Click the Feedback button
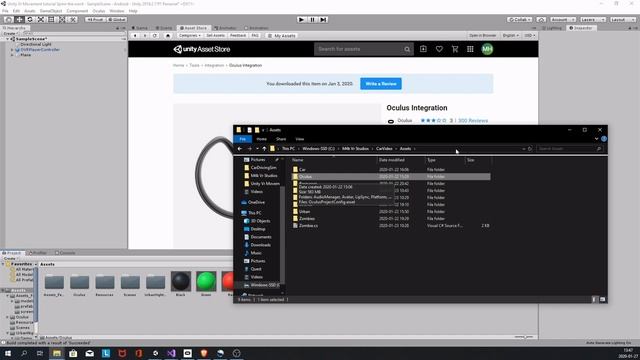This screenshot has height=360, width=640. pyautogui.click(x=238, y=36)
